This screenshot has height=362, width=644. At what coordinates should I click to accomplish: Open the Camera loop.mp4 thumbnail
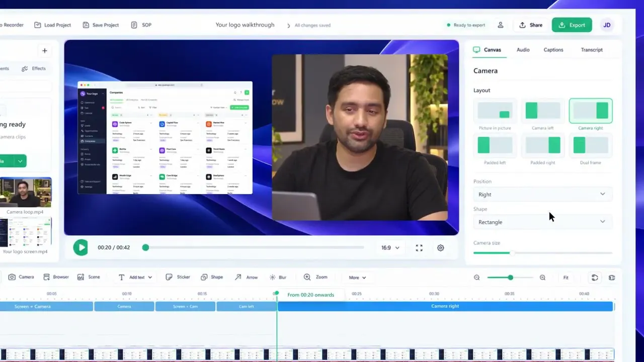[25, 193]
